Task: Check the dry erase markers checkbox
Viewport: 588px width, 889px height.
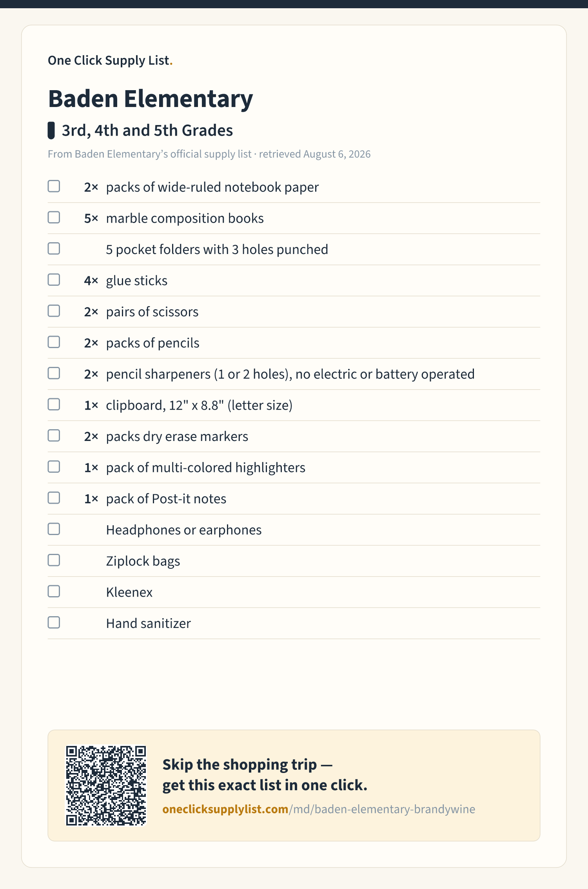Action: pos(54,435)
